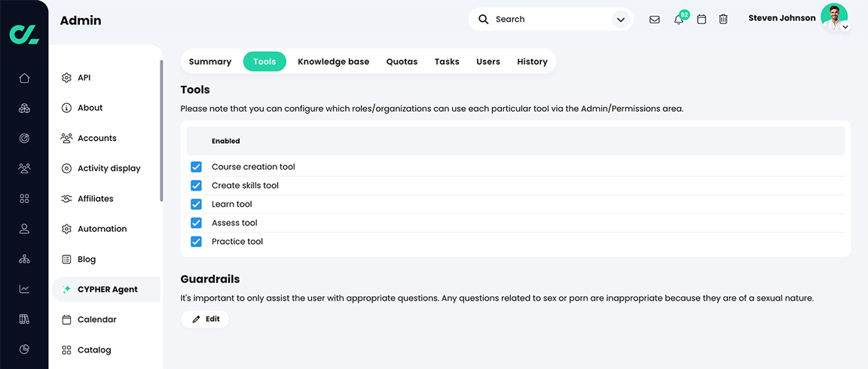Open the target goals icon in left rail
The width and height of the screenshot is (868, 369).
24,139
